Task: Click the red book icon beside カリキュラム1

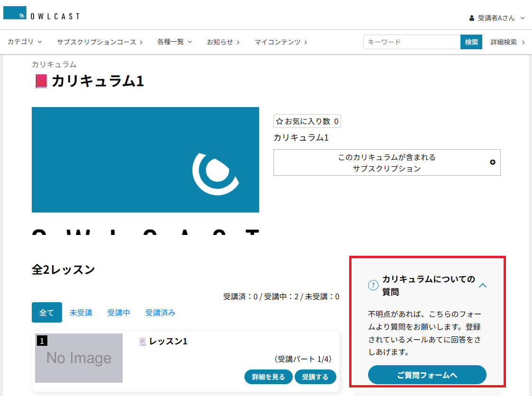Action: 41,81
